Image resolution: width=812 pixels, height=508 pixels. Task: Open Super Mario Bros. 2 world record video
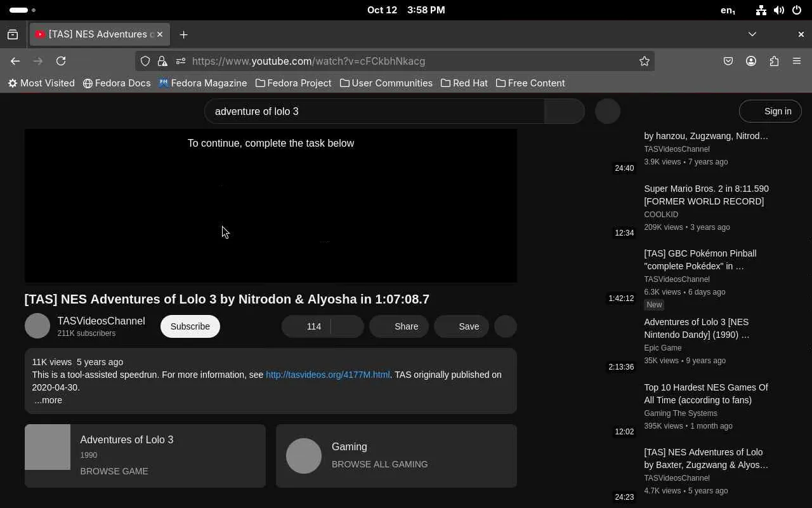click(x=706, y=195)
